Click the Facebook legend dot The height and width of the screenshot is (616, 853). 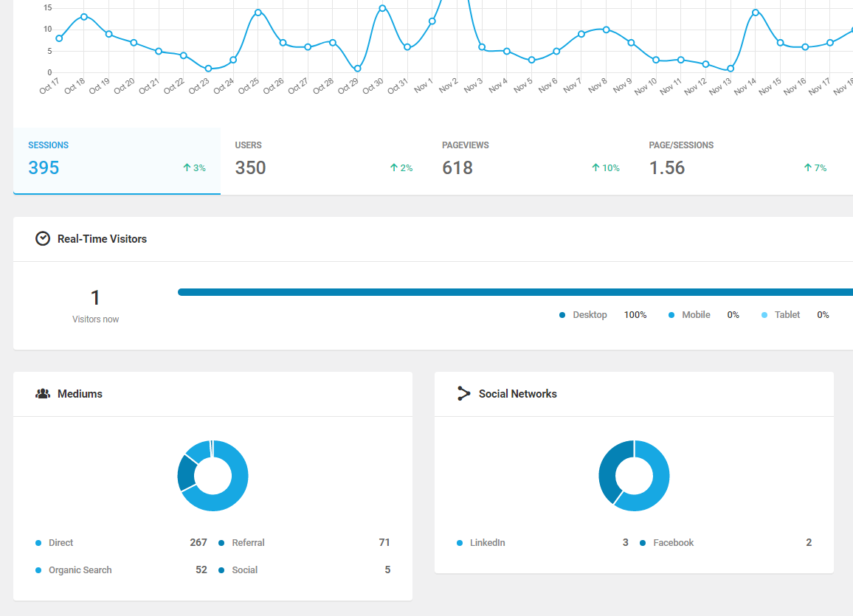pyautogui.click(x=643, y=543)
